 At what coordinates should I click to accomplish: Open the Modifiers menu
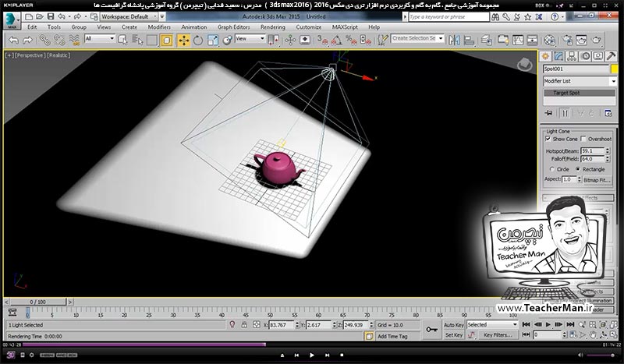[159, 27]
